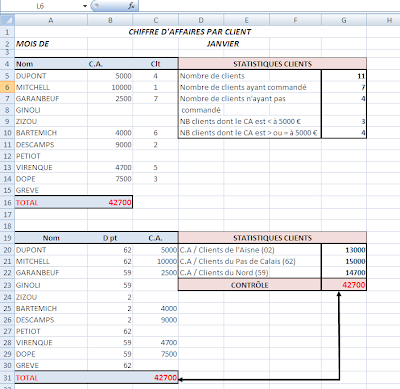400x389 pixels.
Task: Click Nombre de clients ayant commandé label
Action: pos(243,87)
